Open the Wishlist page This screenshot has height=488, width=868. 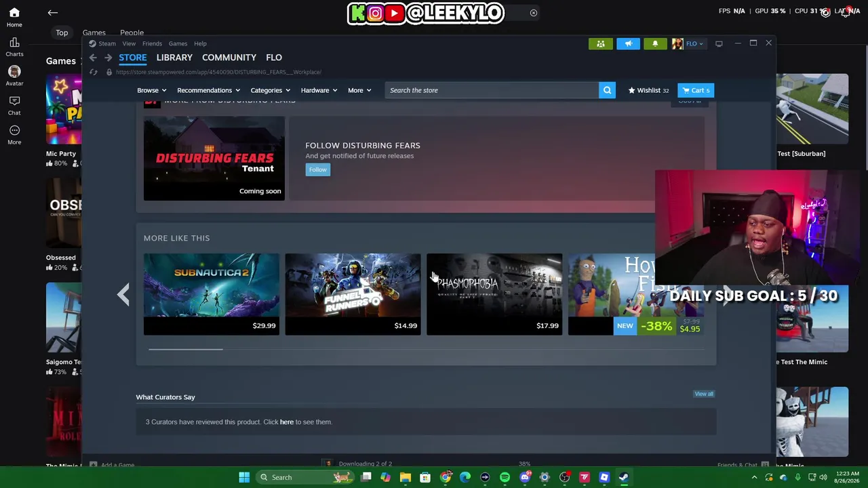tap(648, 90)
